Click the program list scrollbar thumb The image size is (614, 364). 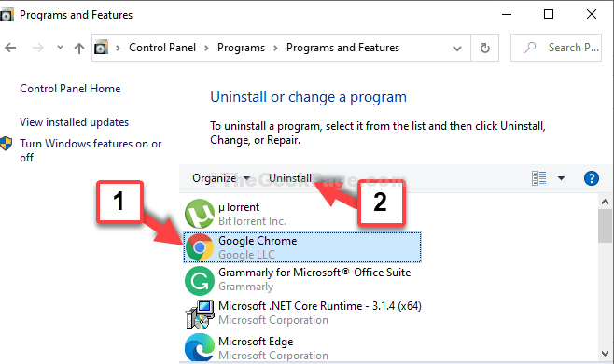click(x=605, y=226)
